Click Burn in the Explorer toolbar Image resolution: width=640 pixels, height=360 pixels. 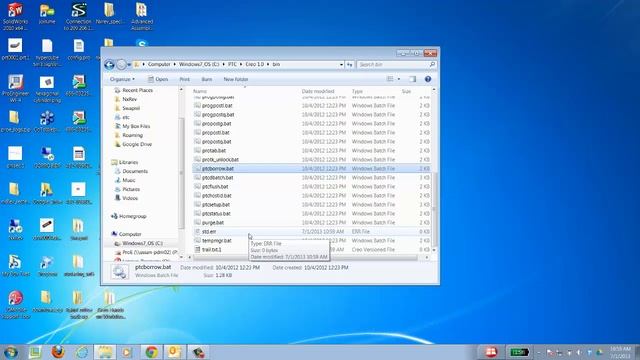tap(207, 79)
